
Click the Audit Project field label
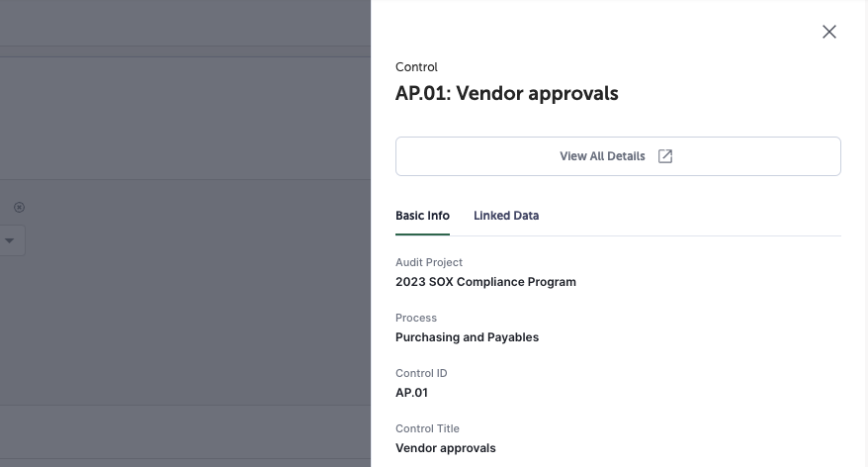[429, 262]
